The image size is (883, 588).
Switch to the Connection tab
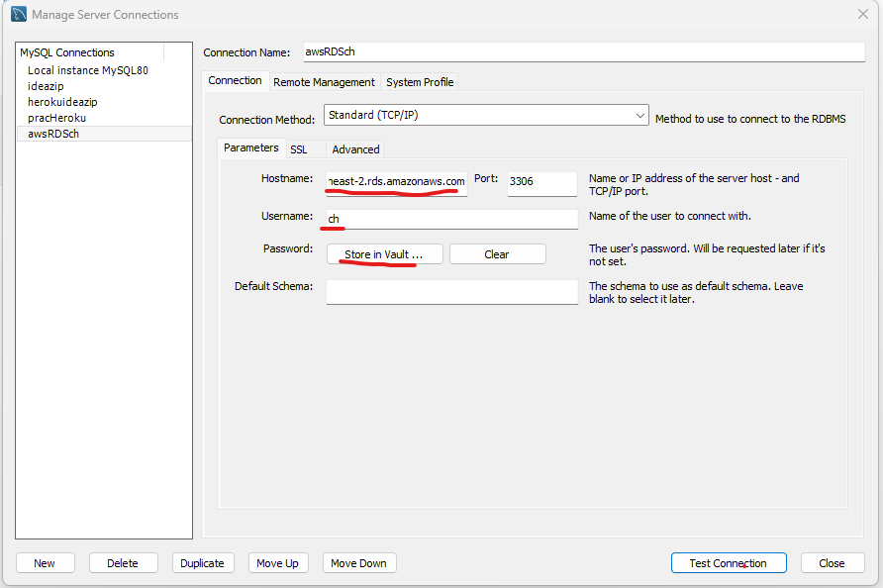(x=235, y=80)
